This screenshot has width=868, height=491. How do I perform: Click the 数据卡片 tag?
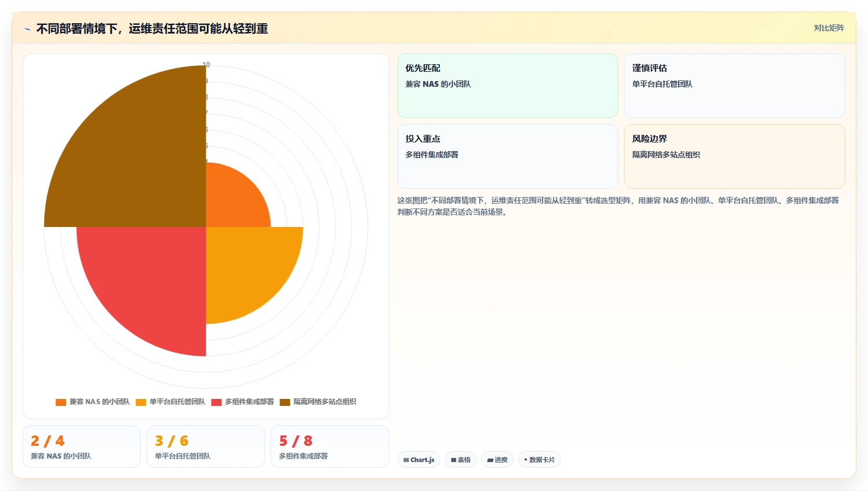[539, 460]
